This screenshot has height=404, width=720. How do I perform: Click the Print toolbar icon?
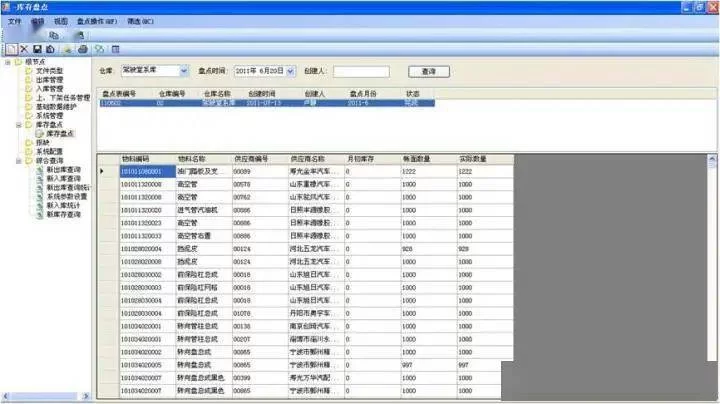point(82,48)
